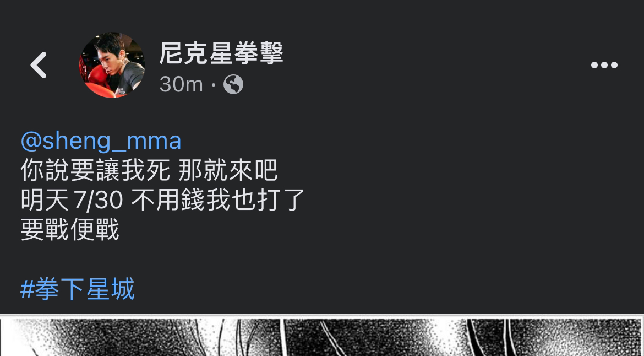Follow the #拳下星城 hashtag
This screenshot has width=644, height=356.
pyautogui.click(x=77, y=289)
